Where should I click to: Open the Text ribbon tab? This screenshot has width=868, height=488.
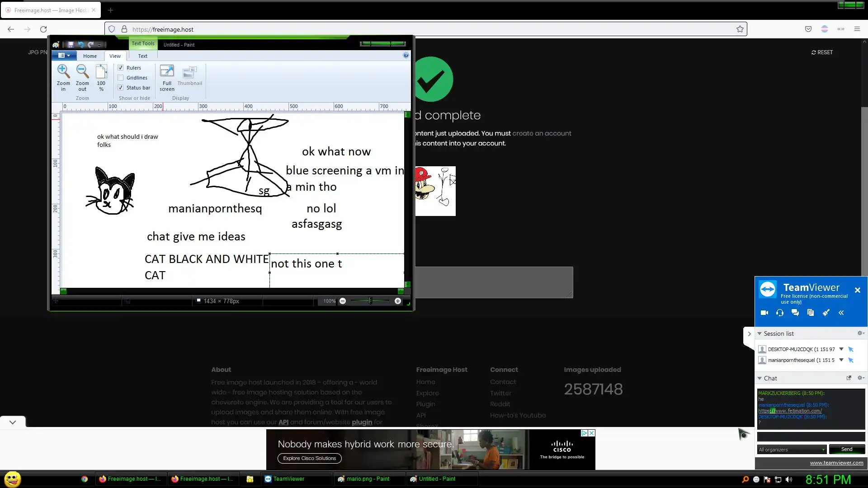coord(142,56)
